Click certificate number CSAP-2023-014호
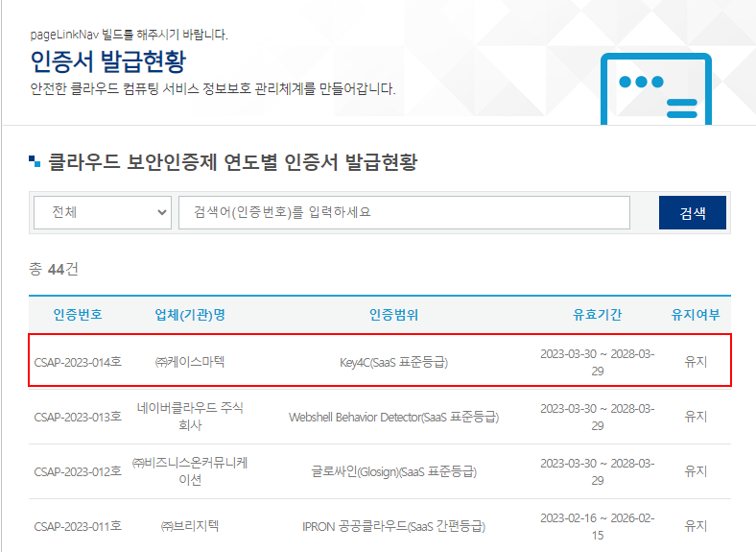The height and width of the screenshot is (552, 756). [78, 362]
